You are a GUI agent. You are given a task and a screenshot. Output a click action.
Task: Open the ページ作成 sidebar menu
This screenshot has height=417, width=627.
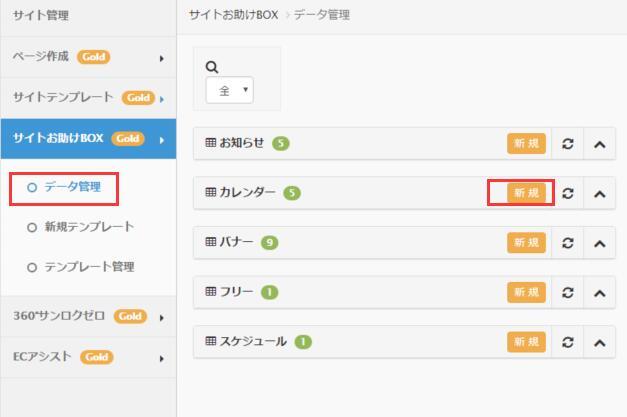click(x=88, y=57)
